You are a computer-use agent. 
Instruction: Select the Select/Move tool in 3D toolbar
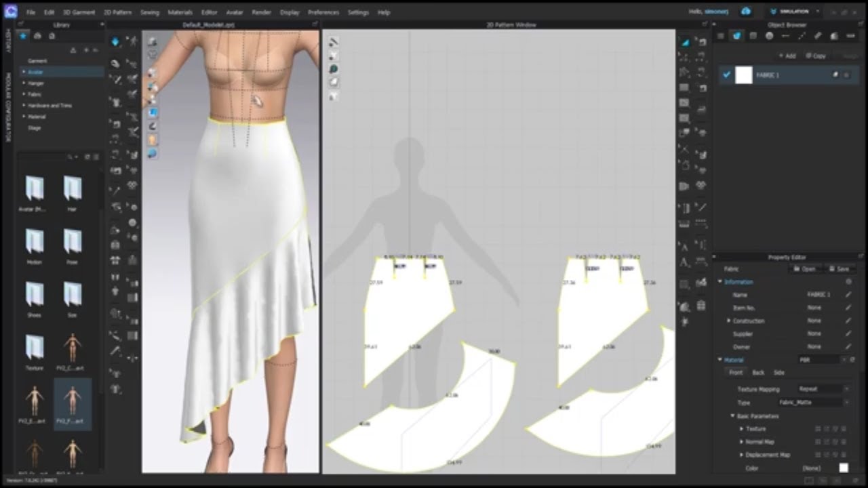point(115,63)
